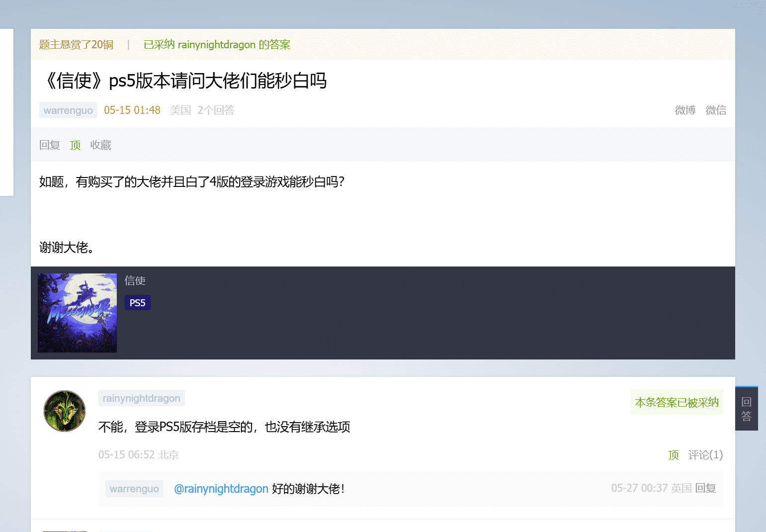Expand 评论(1) on the accepted answer
The height and width of the screenshot is (532, 766).
(x=705, y=455)
